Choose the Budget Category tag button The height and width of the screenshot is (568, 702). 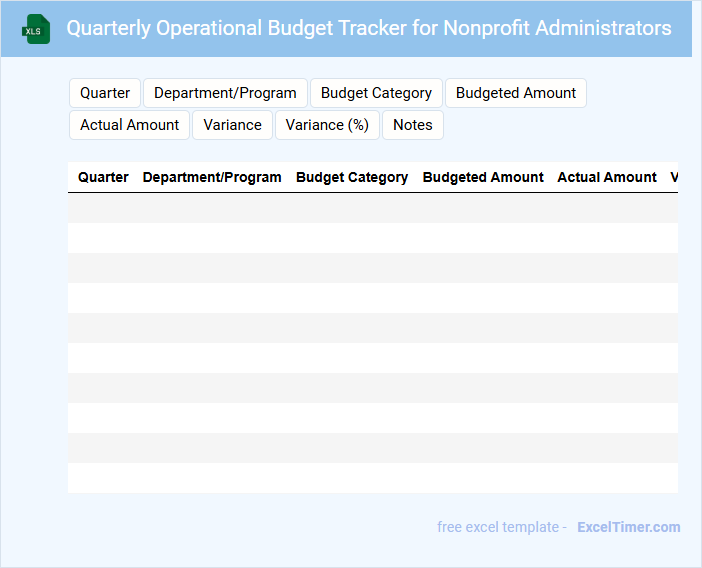[376, 93]
